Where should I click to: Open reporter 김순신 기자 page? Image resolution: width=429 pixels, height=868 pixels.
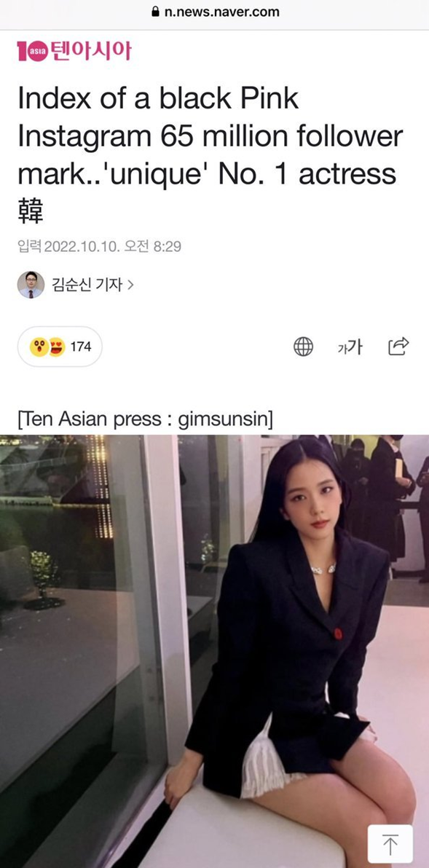coord(87,285)
